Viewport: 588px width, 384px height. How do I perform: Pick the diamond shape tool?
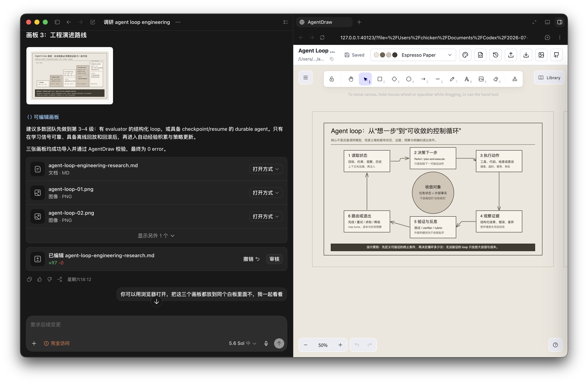pos(394,79)
